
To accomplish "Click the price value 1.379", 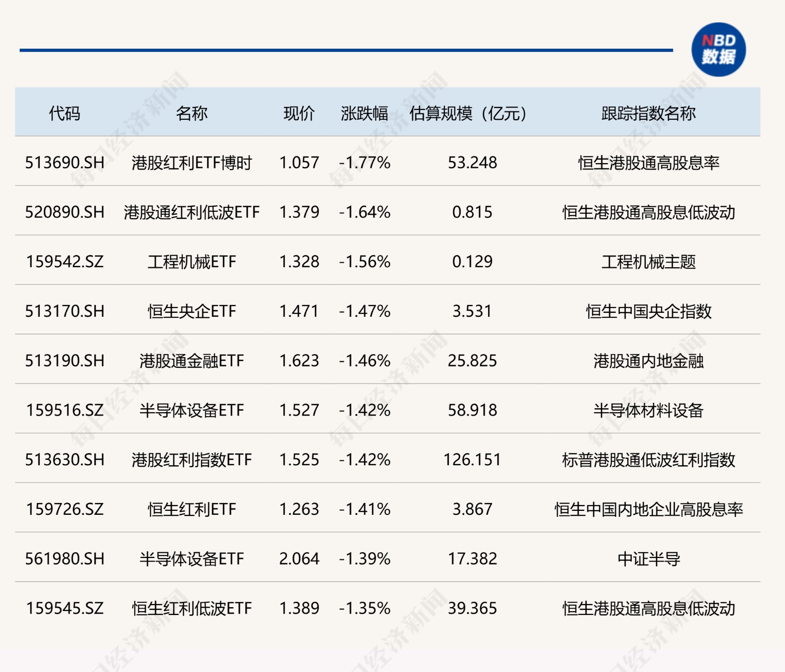I will [299, 212].
